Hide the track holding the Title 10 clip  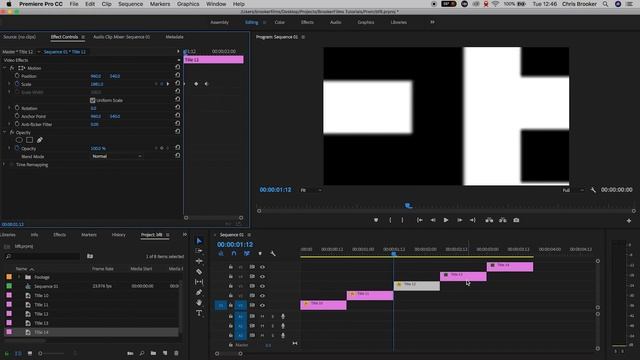pos(262,305)
